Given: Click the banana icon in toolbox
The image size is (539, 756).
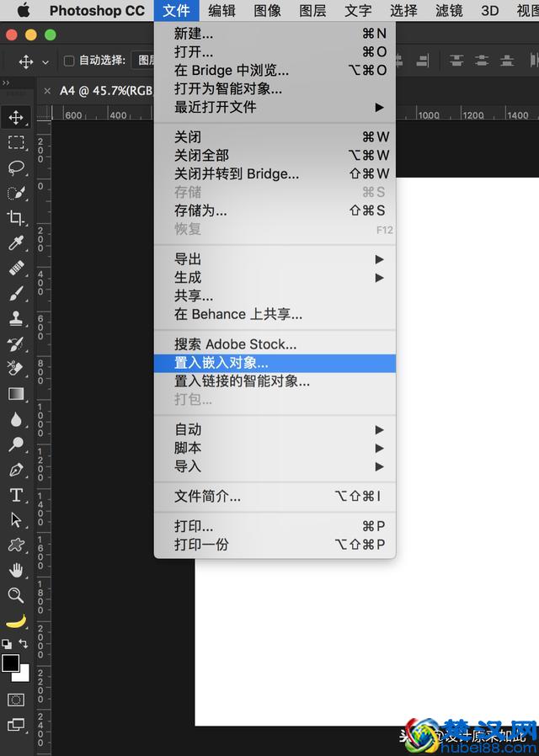Looking at the screenshot, I should 16,621.
